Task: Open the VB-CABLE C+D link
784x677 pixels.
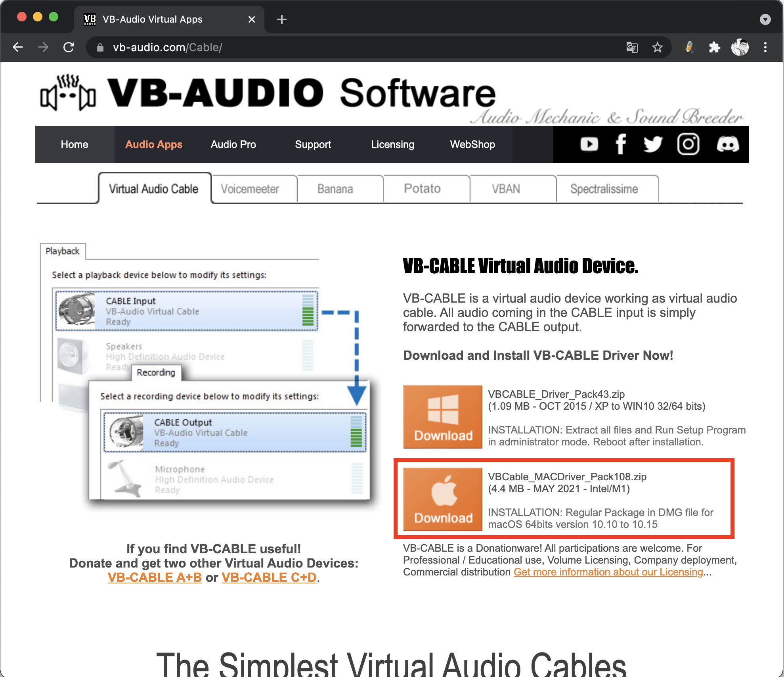Action: (x=269, y=577)
